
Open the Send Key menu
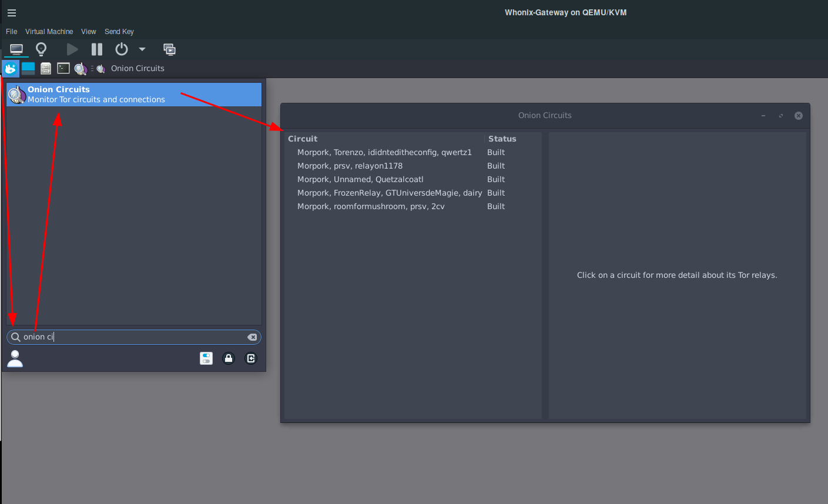(x=119, y=32)
